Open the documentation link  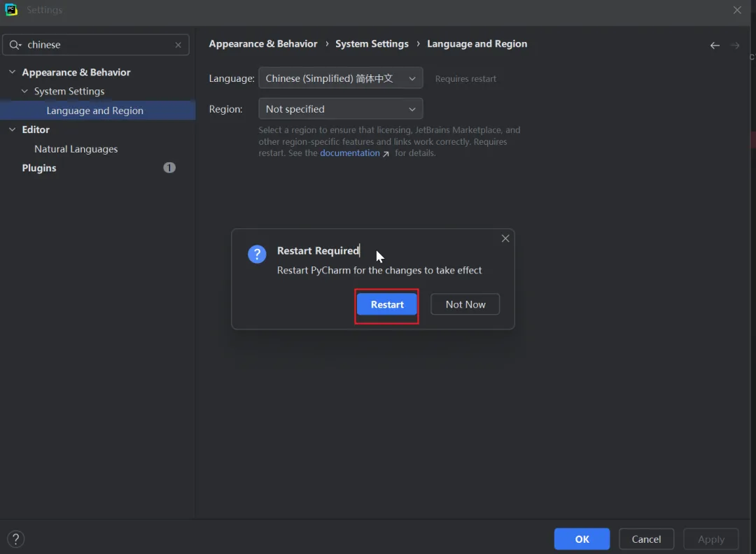click(x=350, y=152)
